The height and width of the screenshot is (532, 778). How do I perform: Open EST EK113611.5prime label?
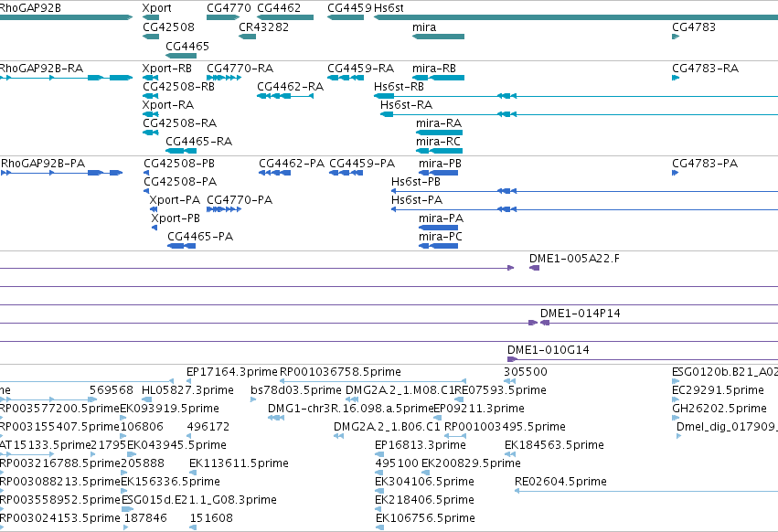click(x=239, y=463)
